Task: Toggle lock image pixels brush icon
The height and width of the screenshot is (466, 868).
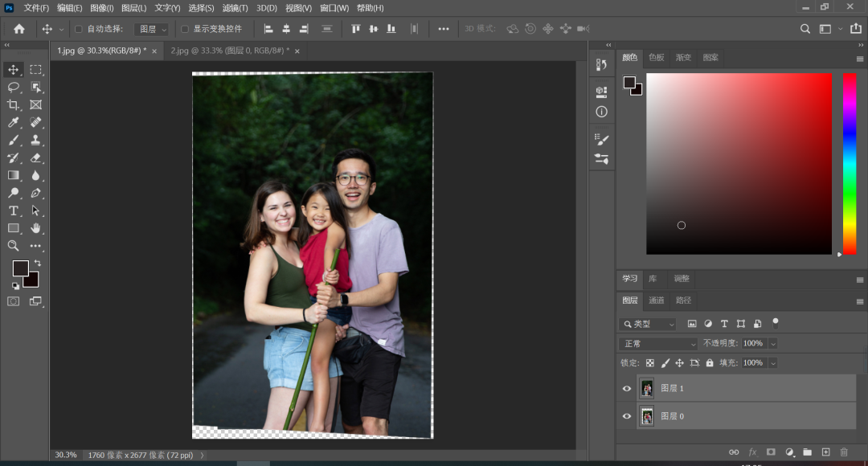Action: [665, 363]
